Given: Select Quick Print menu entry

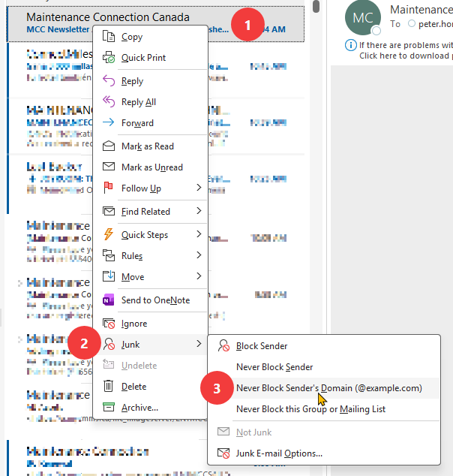Looking at the screenshot, I should click(151, 57).
